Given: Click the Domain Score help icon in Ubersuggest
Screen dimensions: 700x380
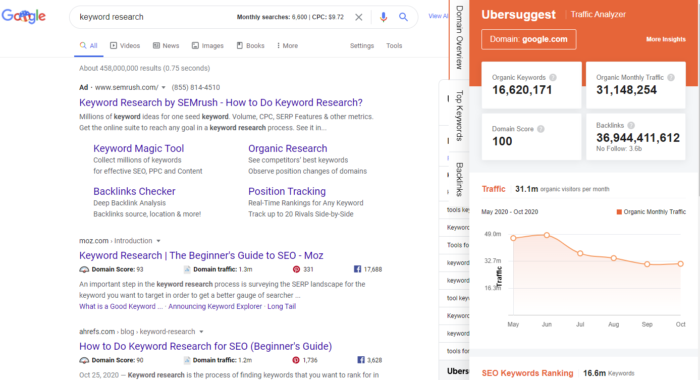Looking at the screenshot, I should click(541, 129).
